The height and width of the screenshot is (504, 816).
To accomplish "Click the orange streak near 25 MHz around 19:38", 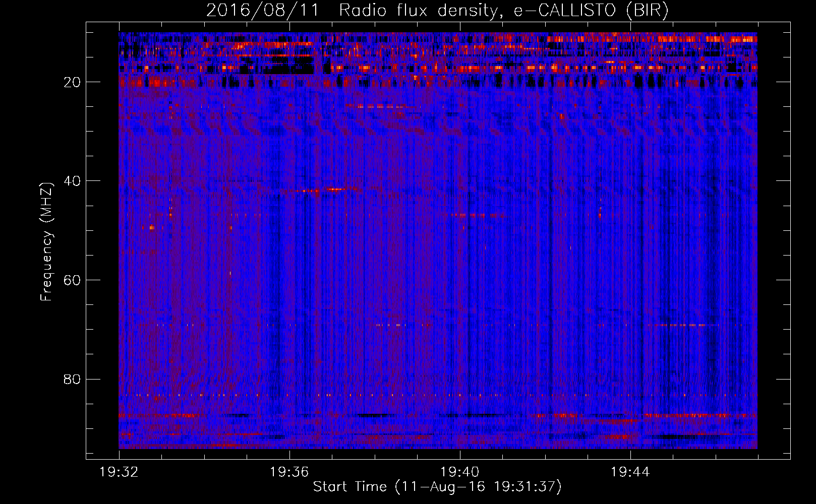I will coord(376,106).
